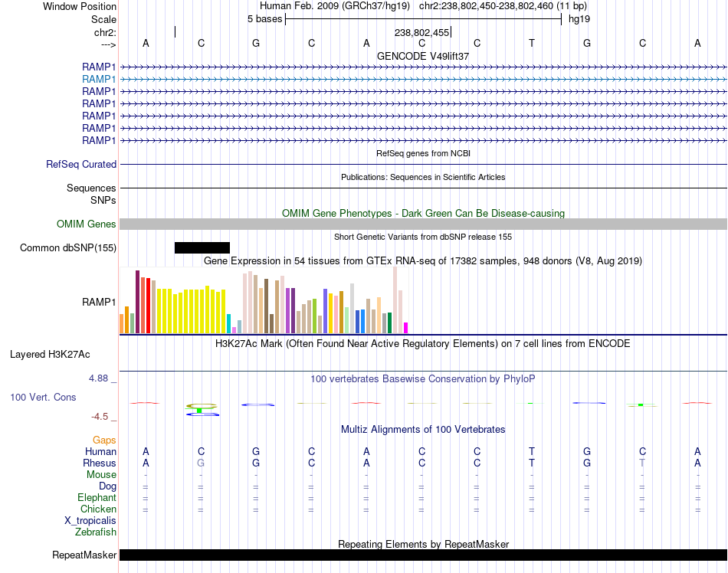
Task: Click the magenta GTEx bar at chart end
Action: point(406,328)
